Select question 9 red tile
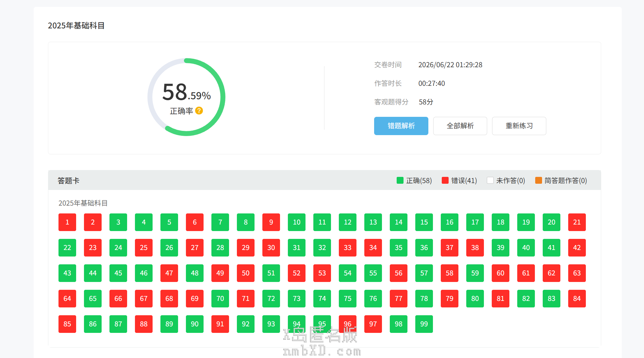644x358 pixels. (x=271, y=222)
